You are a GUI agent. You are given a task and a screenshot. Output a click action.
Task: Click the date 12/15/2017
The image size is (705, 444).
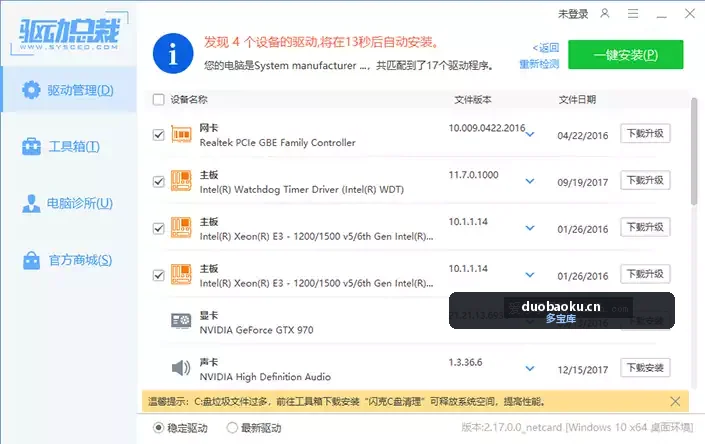(x=583, y=370)
